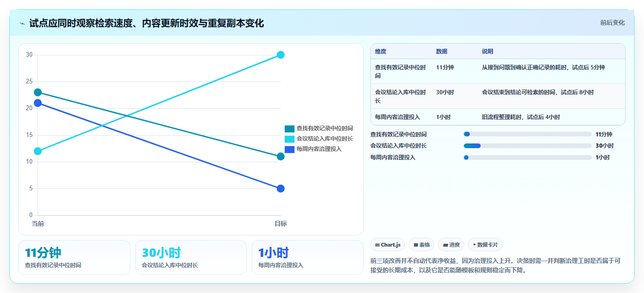Click progress label 会议结论入库中位时长
This screenshot has height=293, width=644.
click(x=399, y=146)
